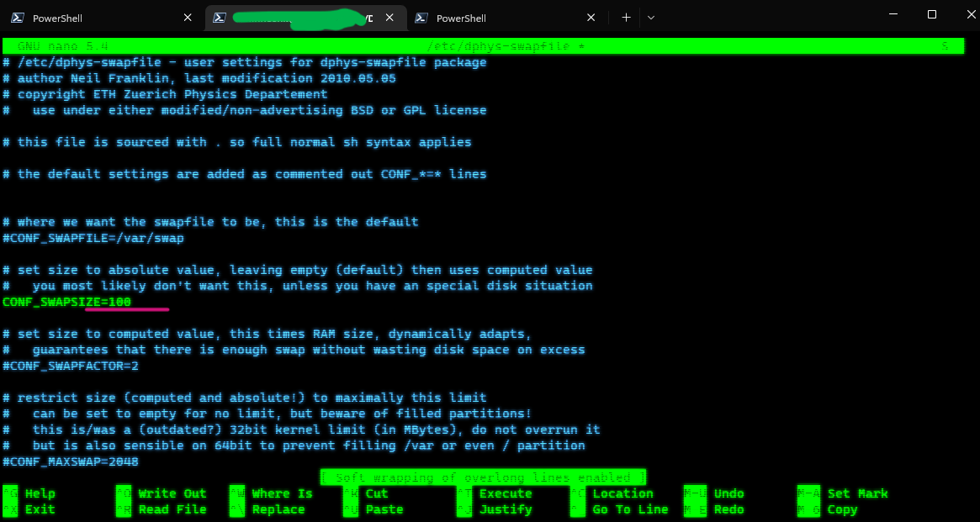Click the Read File shortcut
This screenshot has width=980, height=522.
click(x=172, y=509)
